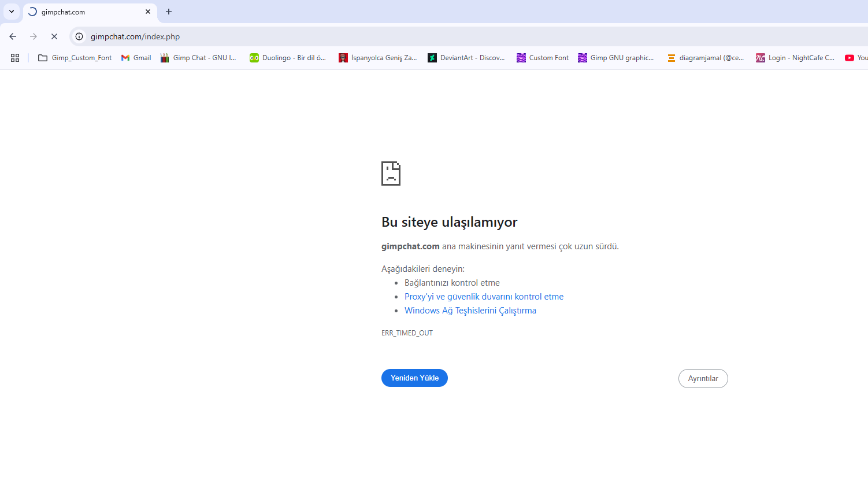Viewport: 868px width, 502px height.
Task: Click the Aşağıdakileri deneyin: text
Action: pyautogui.click(x=423, y=269)
